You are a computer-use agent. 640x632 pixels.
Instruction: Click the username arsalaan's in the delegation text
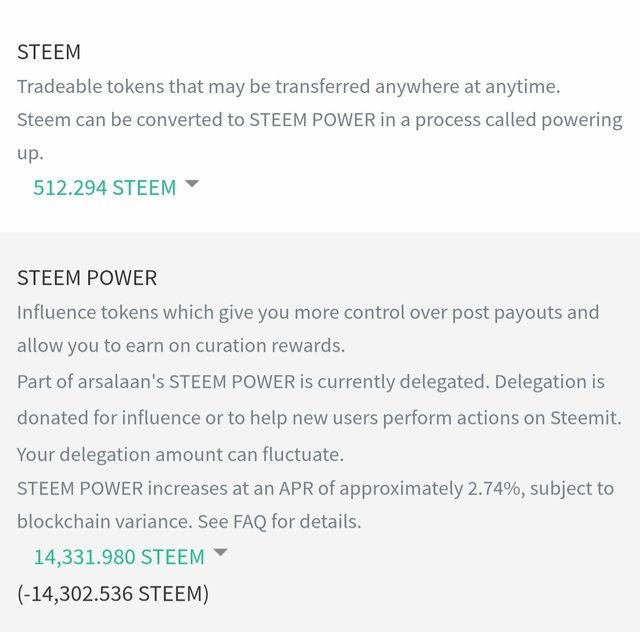[121, 383]
